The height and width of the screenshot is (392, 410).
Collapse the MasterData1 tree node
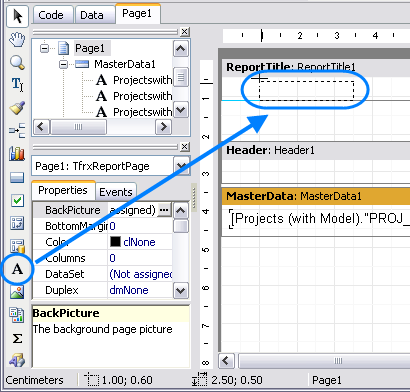click(63, 64)
